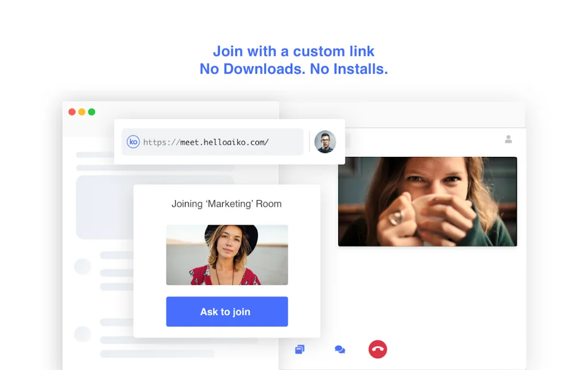Click the meet.helloaiko.com address field
Image resolution: width=588 pixels, height=370 pixels.
coord(218,142)
